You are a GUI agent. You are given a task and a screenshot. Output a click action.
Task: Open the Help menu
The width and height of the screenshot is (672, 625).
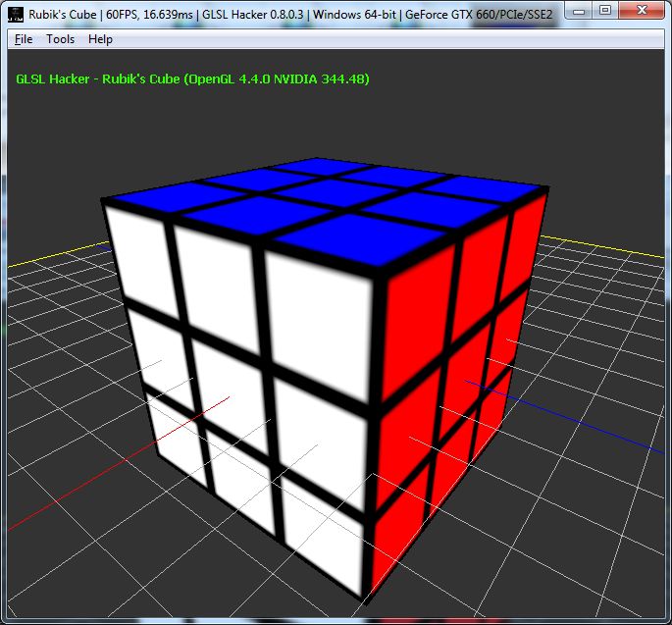coord(100,39)
